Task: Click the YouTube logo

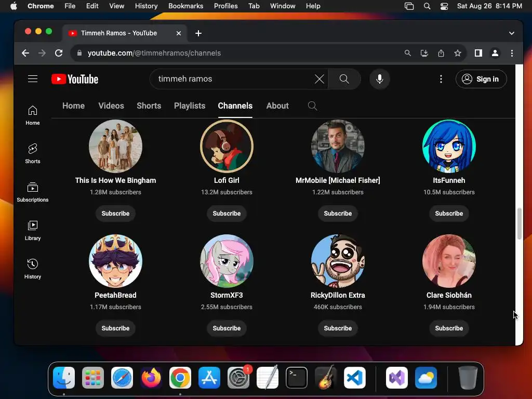Action: [75, 79]
